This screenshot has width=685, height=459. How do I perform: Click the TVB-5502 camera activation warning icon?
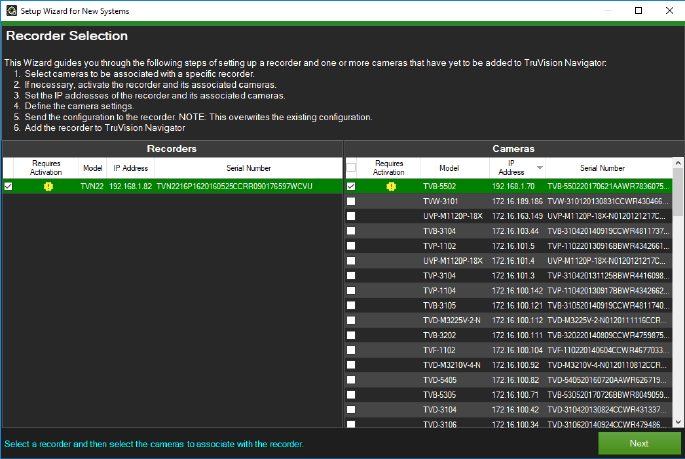click(391, 186)
